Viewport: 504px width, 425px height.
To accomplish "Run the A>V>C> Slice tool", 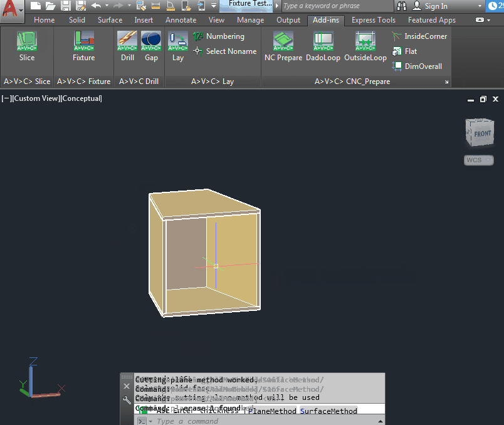I will pyautogui.click(x=27, y=46).
